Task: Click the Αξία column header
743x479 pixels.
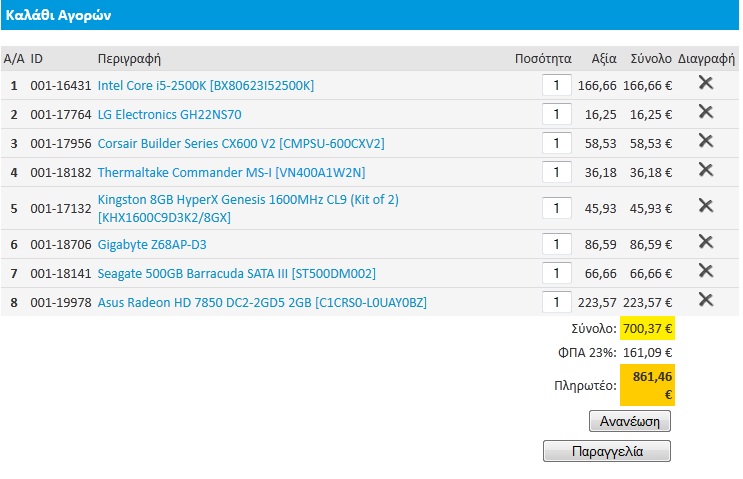Action: (x=604, y=59)
